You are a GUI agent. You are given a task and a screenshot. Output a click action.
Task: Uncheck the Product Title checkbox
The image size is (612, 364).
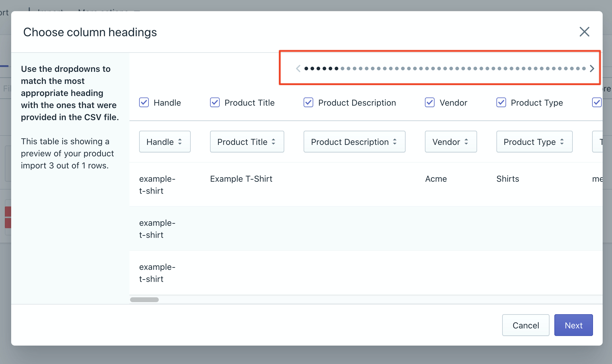pyautogui.click(x=215, y=103)
